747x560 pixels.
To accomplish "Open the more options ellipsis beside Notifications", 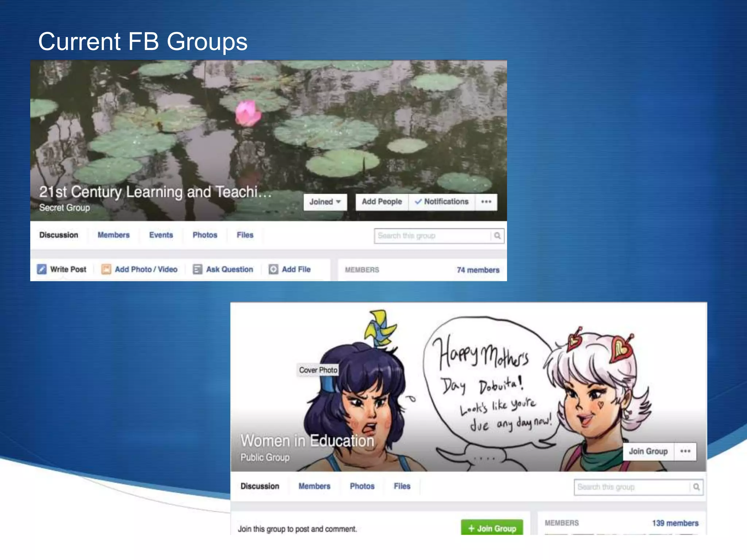I will (486, 202).
